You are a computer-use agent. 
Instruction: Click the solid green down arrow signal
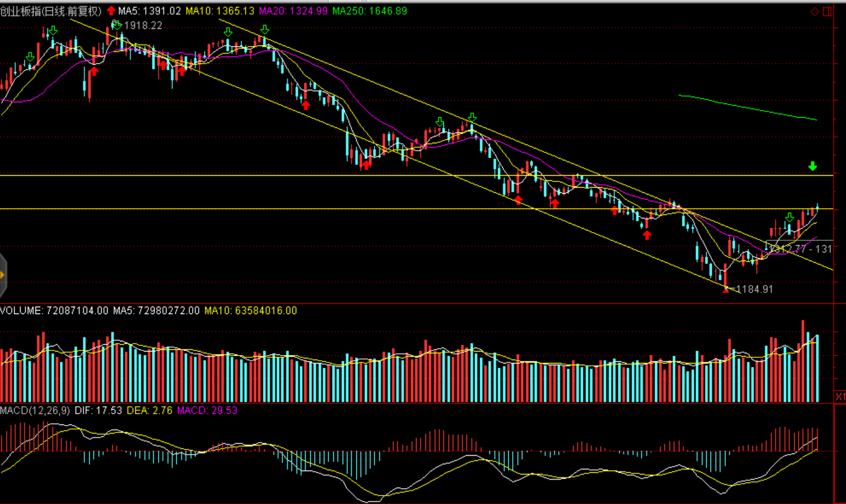click(x=812, y=166)
